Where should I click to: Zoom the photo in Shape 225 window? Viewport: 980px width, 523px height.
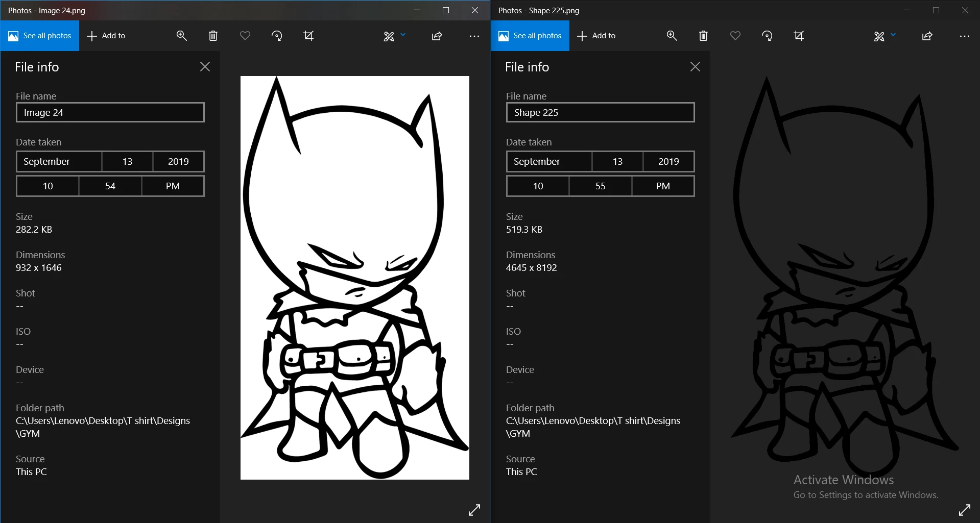[672, 36]
